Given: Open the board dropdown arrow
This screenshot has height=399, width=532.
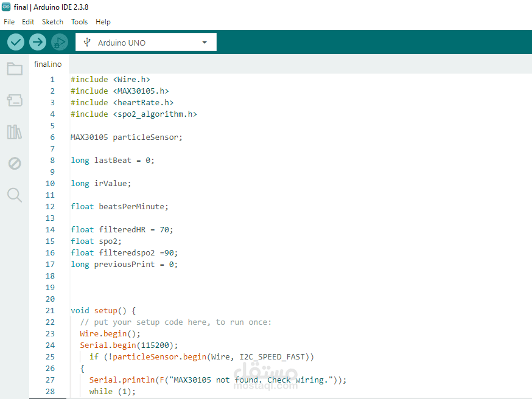Looking at the screenshot, I should click(205, 43).
